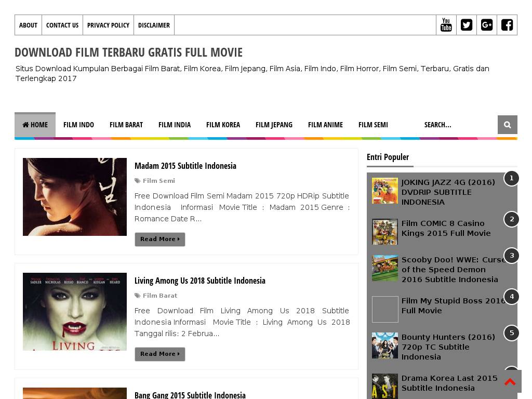Open the Twitter social icon
The image size is (532, 399).
(x=466, y=25)
